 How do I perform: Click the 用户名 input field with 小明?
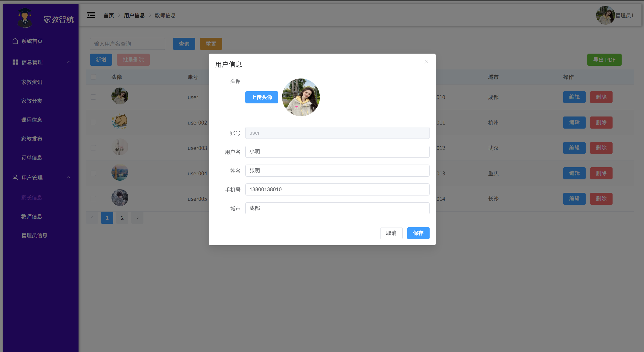[337, 152]
